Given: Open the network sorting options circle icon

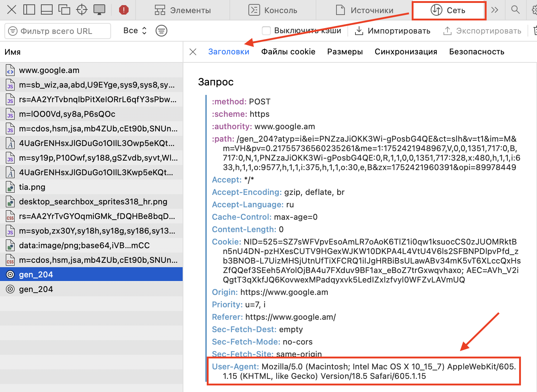Looking at the screenshot, I should point(161,31).
